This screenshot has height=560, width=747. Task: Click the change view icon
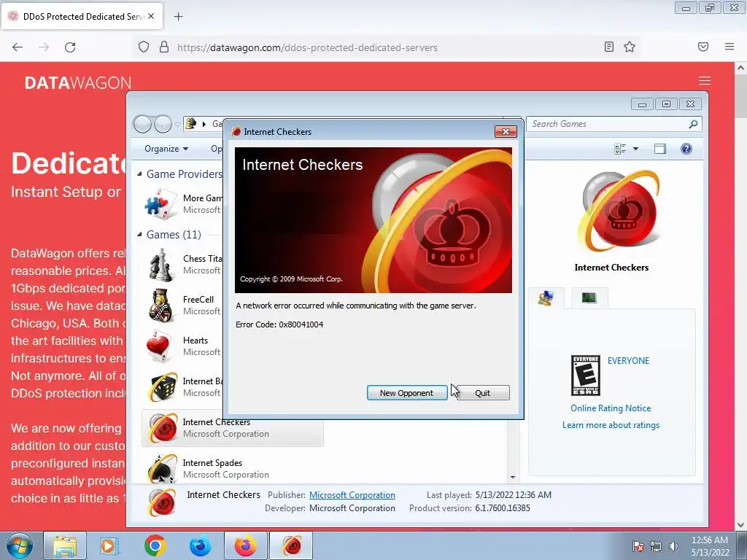point(620,149)
